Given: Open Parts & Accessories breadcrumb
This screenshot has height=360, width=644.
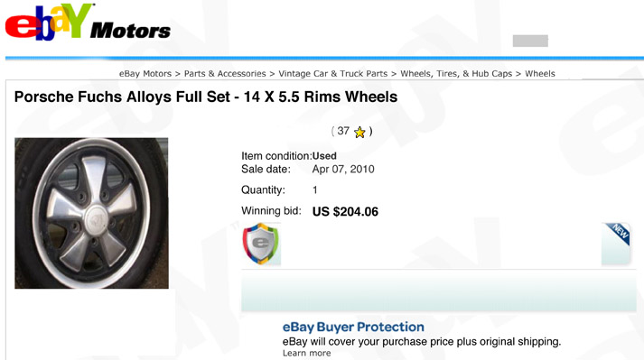Looking at the screenshot, I should [x=225, y=74].
